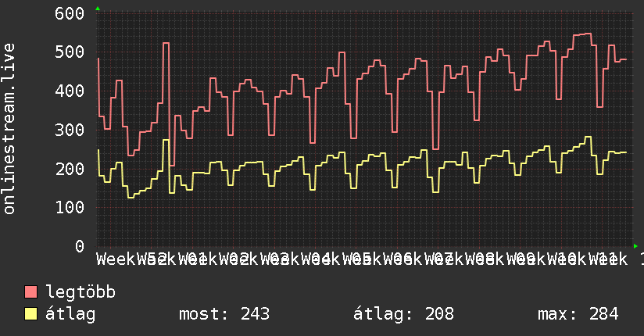Viewport: 644px width, 336px height.
Task: Click the y-axis label 300
Action: point(70,130)
